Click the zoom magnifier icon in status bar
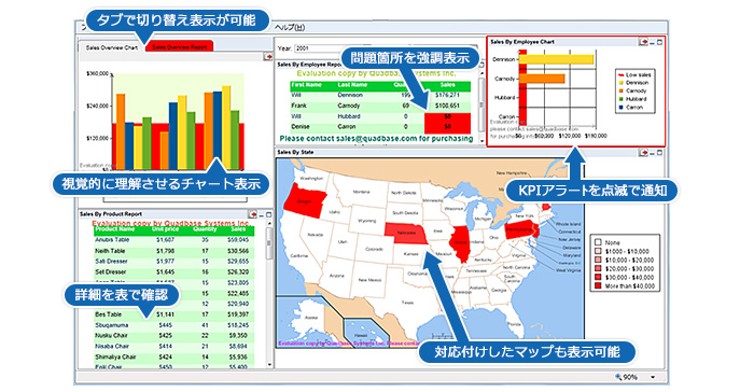This screenshot has height=392, width=754. coord(618,377)
